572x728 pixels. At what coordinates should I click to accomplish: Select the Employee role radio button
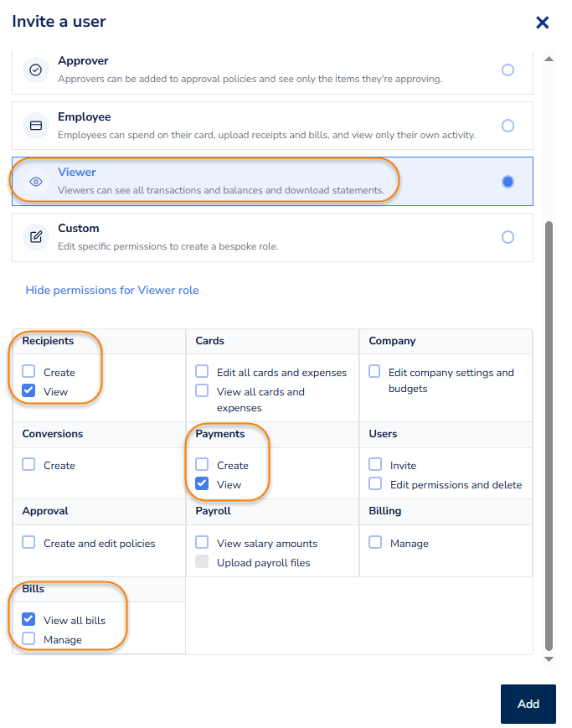click(x=508, y=126)
